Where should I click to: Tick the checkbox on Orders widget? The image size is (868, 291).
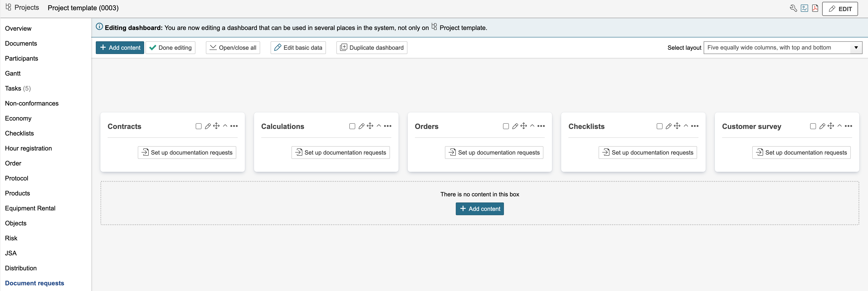pyautogui.click(x=506, y=126)
